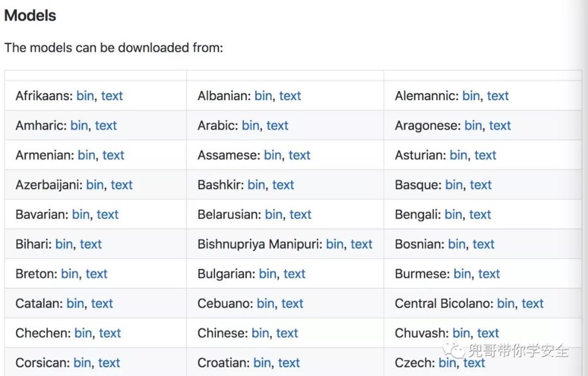Click the Chinese bin link
The image size is (588, 376).
click(260, 333)
